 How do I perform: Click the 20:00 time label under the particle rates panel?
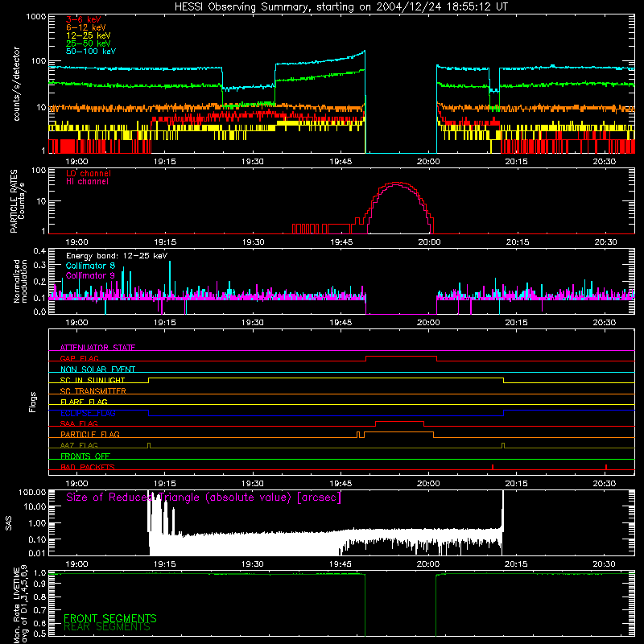click(429, 242)
